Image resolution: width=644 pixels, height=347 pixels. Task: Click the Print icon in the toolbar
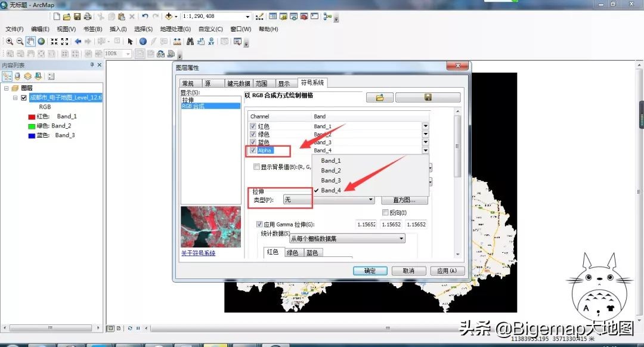coord(88,16)
